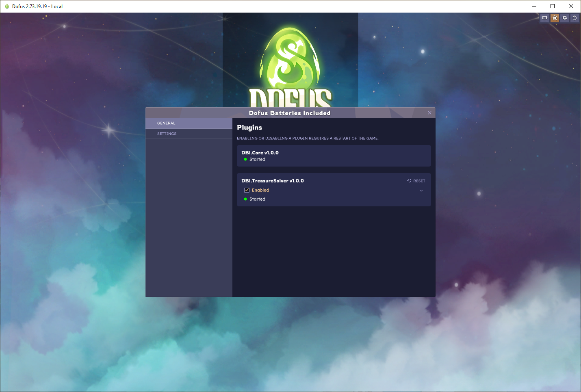Click Started status under DBI.Core
The height and width of the screenshot is (392, 581).
(x=257, y=159)
